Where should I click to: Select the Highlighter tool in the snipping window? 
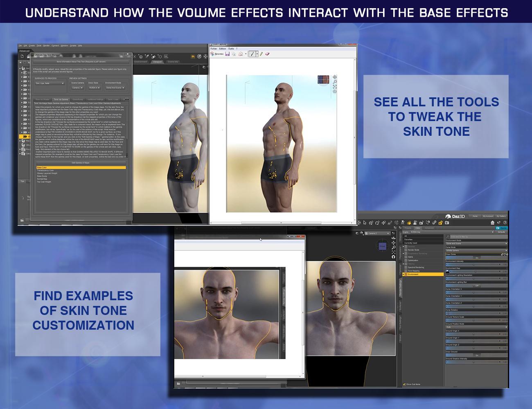(262, 54)
